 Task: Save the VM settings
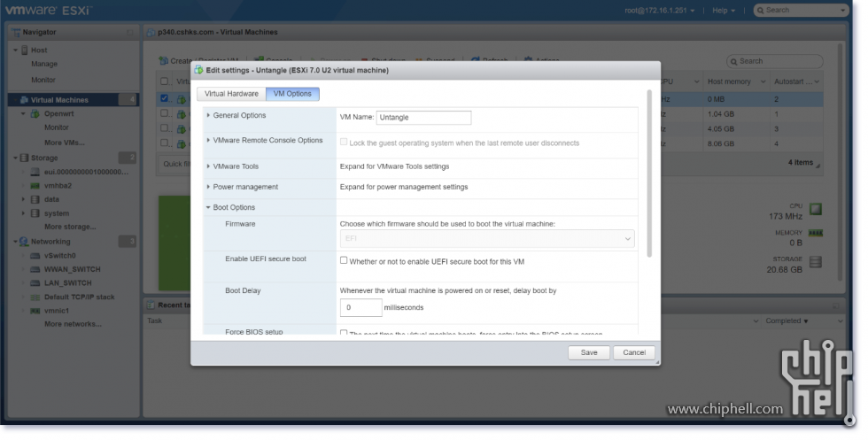(588, 352)
